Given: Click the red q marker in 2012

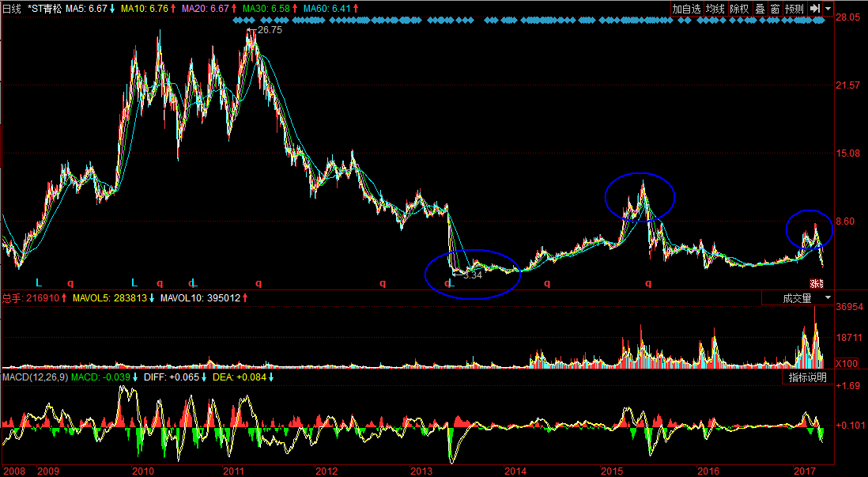Looking at the screenshot, I should coord(383,283).
